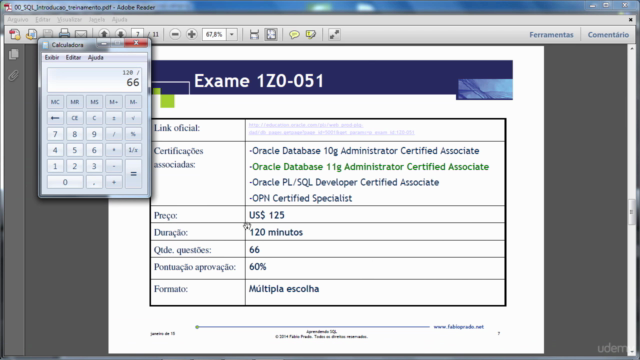Image resolution: width=640 pixels, height=360 pixels.
Task: Click the add key on the calculator
Action: coord(114,182)
